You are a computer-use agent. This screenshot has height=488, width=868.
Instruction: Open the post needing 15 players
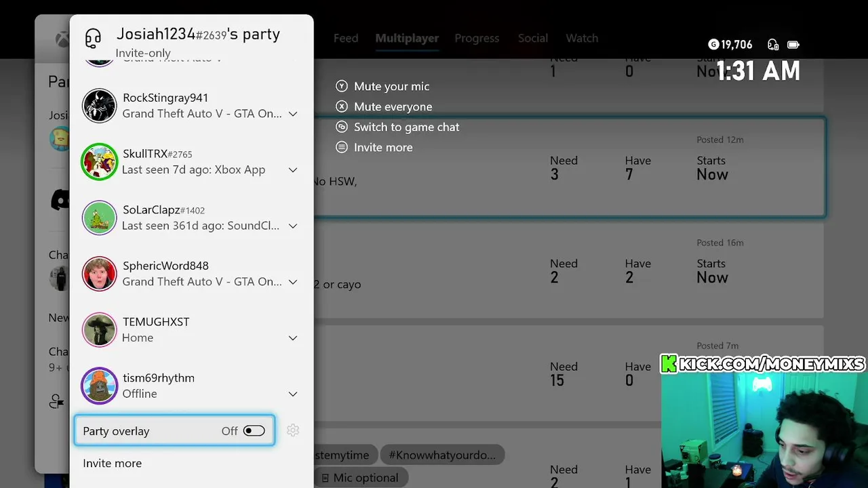568,373
